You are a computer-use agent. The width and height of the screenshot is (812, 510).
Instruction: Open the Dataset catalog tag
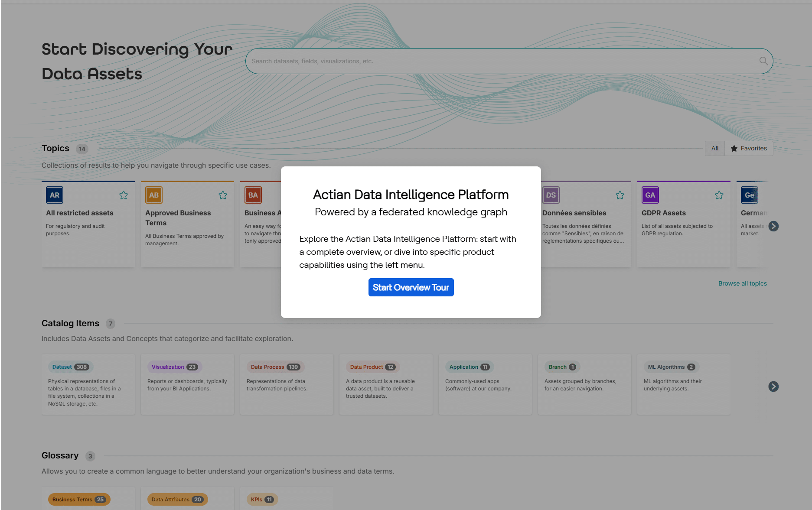coord(71,367)
